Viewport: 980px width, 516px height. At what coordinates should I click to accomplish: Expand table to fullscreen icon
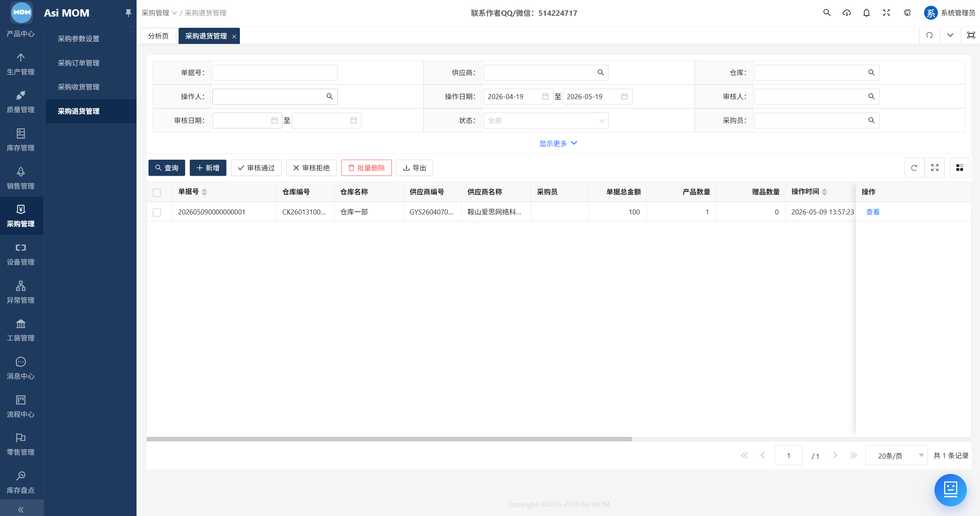point(935,168)
